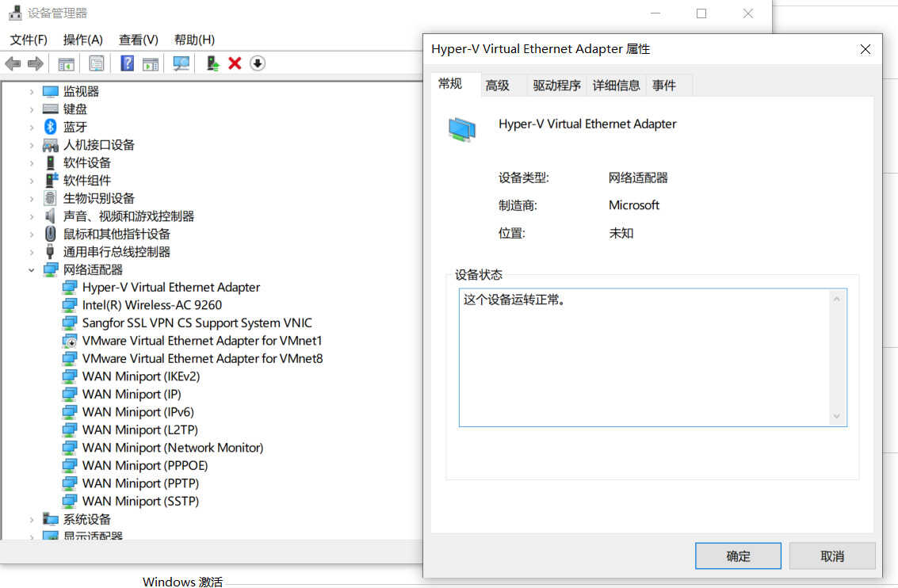Expand the 人机接口设备 node
Image resolution: width=898 pixels, height=588 pixels.
32,145
